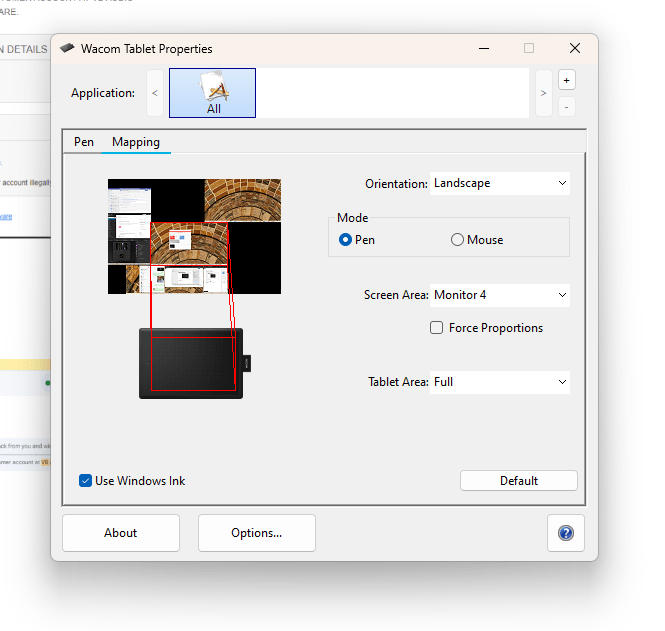Remove an application with the minus button
The height and width of the screenshot is (631, 665).
coord(566,106)
